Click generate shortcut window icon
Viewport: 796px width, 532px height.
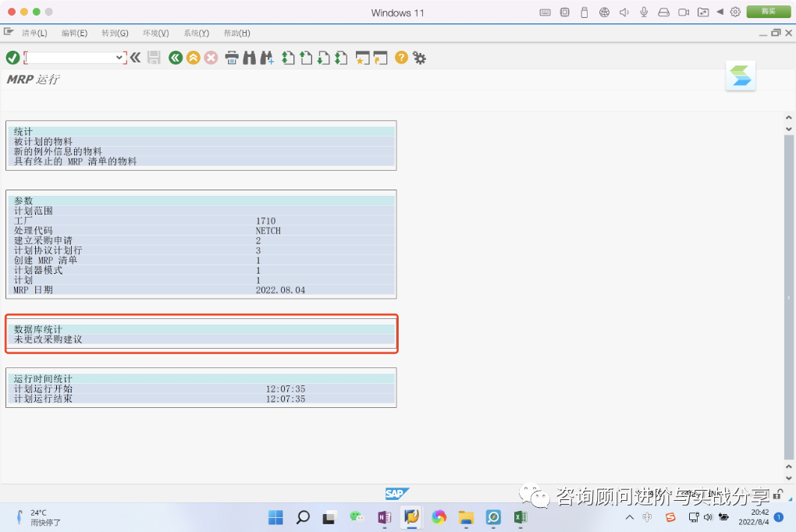[x=380, y=58]
